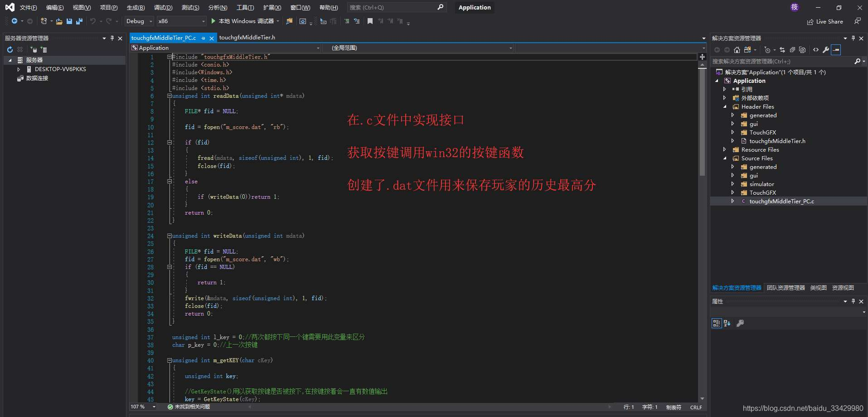This screenshot has height=417, width=868.
Task: Sync with Active Document in Solution Explorer
Action: [x=782, y=50]
